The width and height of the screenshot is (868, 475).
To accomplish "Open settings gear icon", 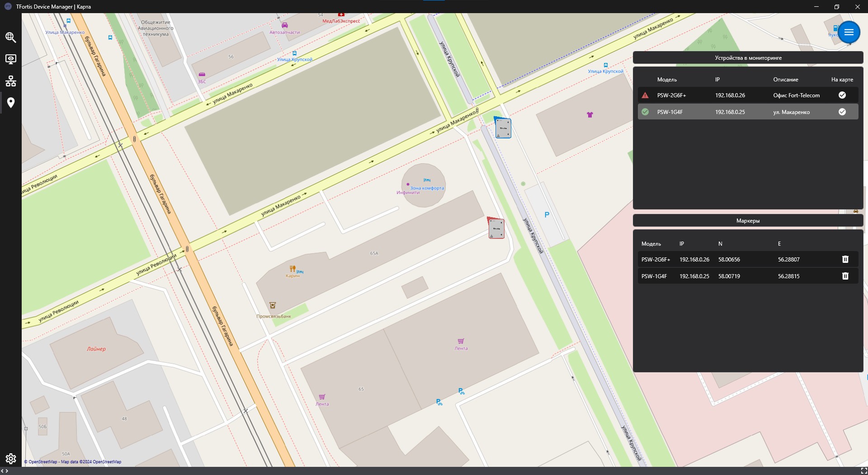I will point(11,459).
